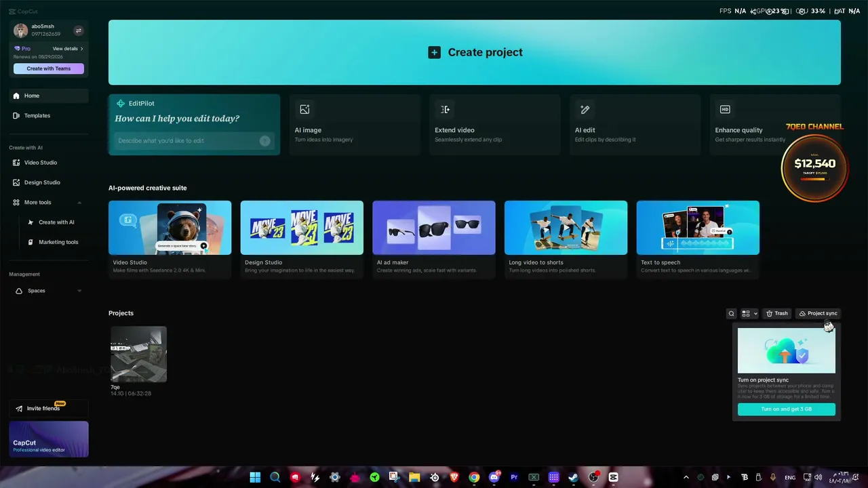Go to Home in the sidebar
The width and height of the screenshot is (868, 488).
click(x=49, y=96)
